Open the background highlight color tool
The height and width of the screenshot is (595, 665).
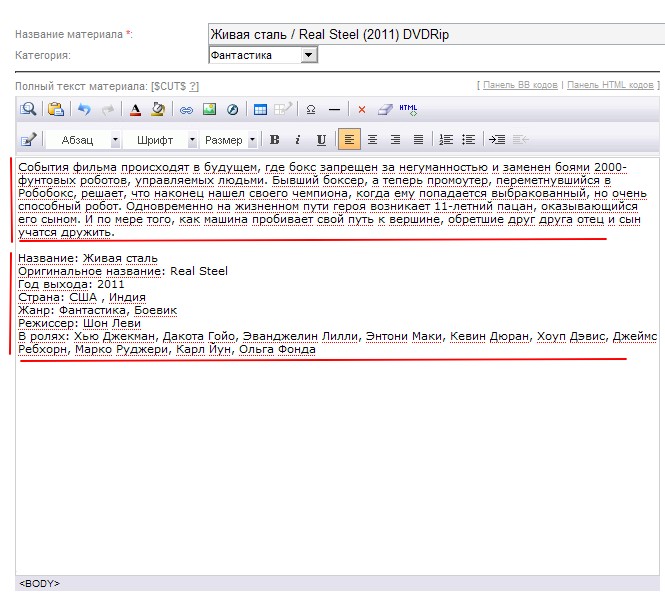(158, 109)
